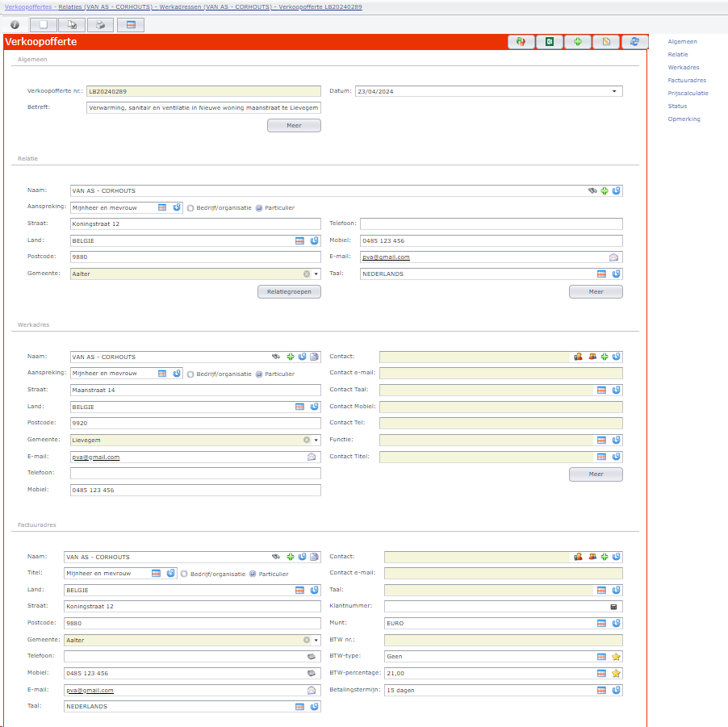The image size is (728, 727).
Task: Click the two-person icon in Werkadres Contact field
Action: click(592, 357)
